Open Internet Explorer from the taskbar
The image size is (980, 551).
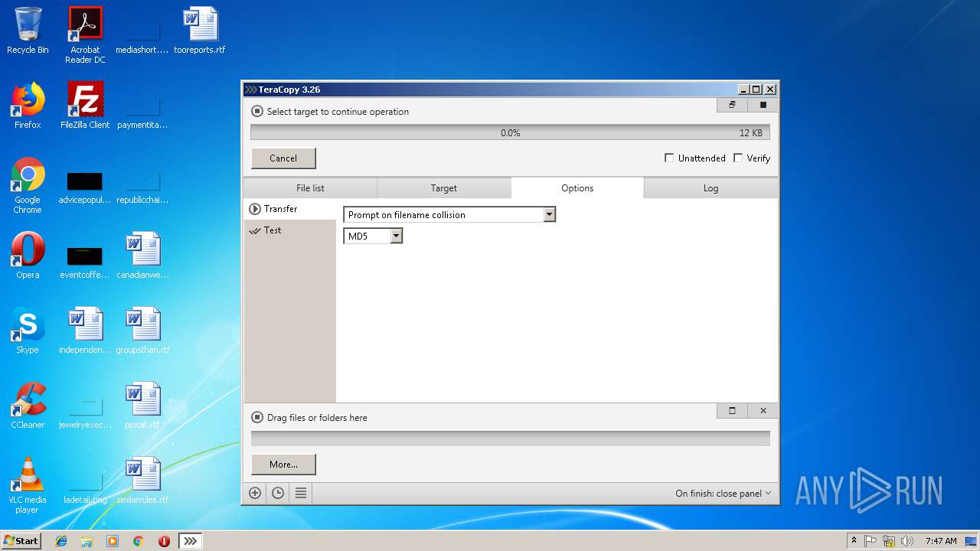pyautogui.click(x=61, y=541)
